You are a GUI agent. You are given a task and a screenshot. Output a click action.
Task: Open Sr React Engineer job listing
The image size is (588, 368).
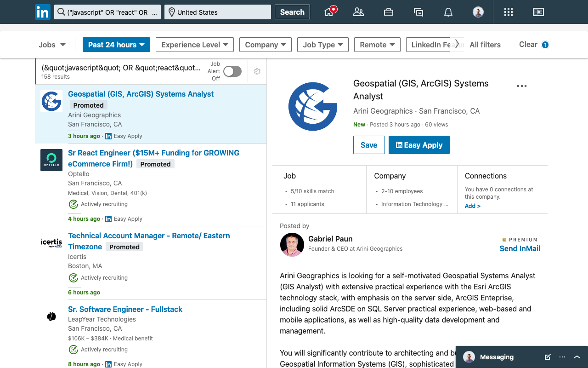click(x=153, y=158)
